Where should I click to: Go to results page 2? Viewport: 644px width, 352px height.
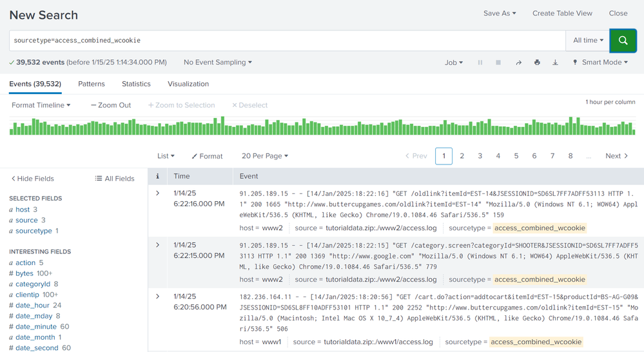[462, 156]
